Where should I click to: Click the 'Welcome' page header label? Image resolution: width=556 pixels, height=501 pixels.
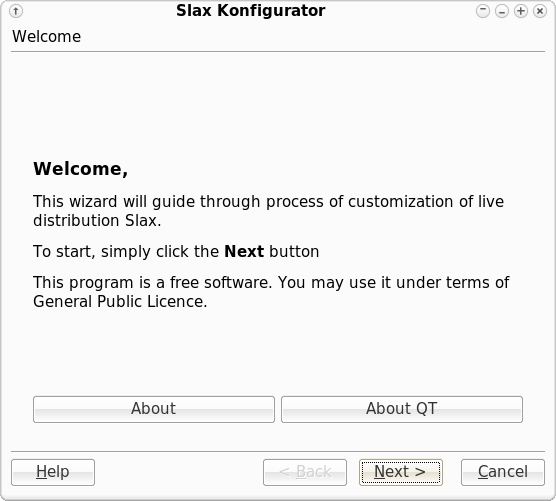tap(46, 37)
